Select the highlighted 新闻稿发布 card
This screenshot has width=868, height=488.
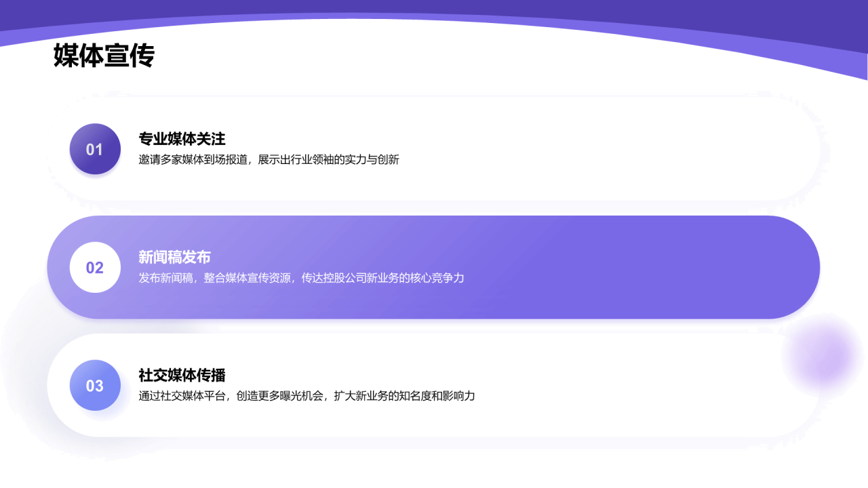[434, 266]
